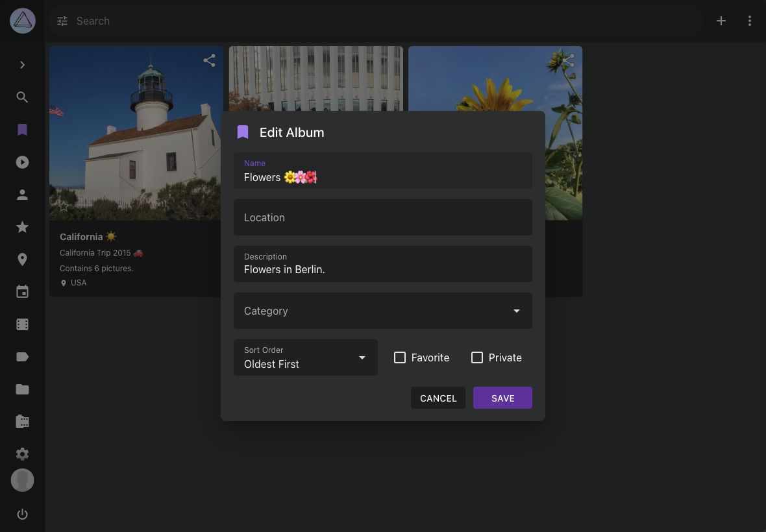The height and width of the screenshot is (532, 766).
Task: Toggle the star on the California photo
Action: pyautogui.click(x=63, y=206)
